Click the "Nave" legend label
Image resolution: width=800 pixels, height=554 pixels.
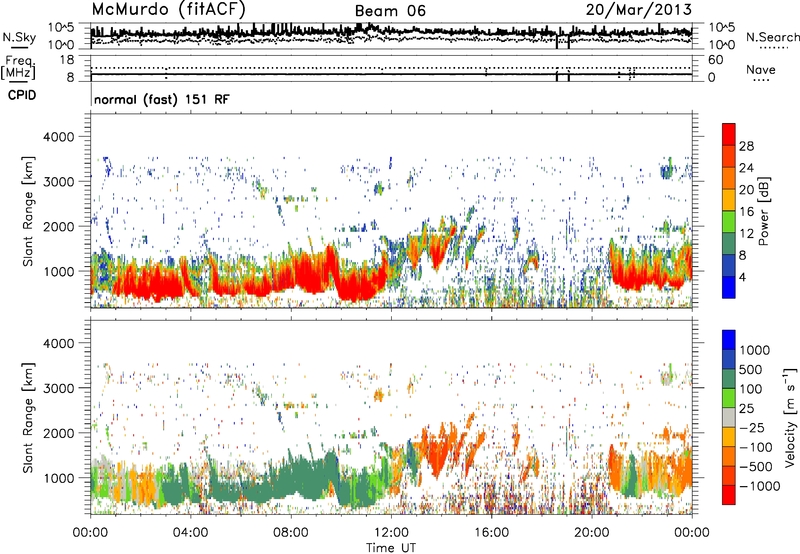pyautogui.click(x=761, y=69)
